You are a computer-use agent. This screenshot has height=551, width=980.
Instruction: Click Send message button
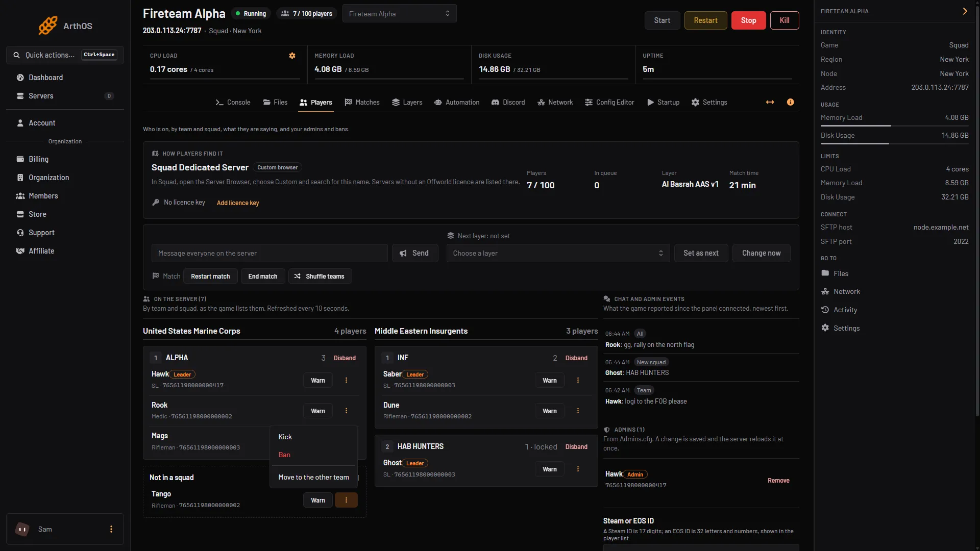[415, 253]
